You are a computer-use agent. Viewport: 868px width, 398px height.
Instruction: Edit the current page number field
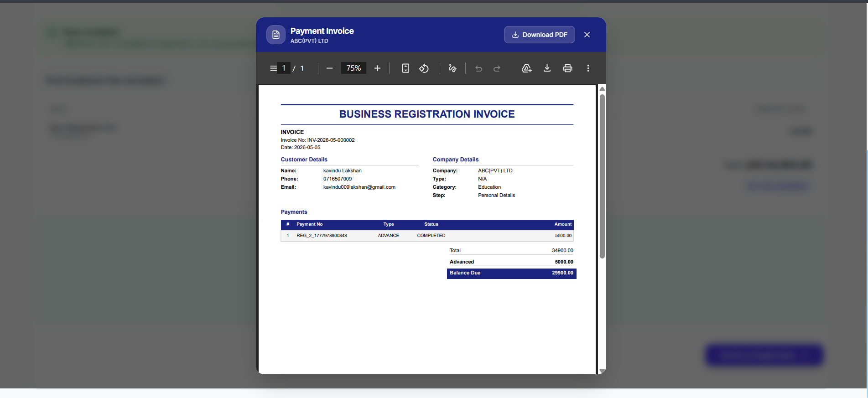click(284, 68)
